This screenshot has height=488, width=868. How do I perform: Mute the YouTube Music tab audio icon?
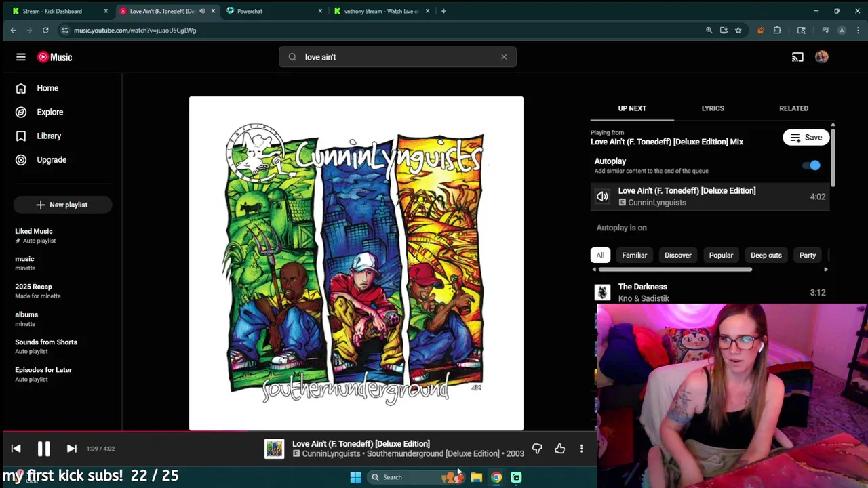(x=202, y=11)
